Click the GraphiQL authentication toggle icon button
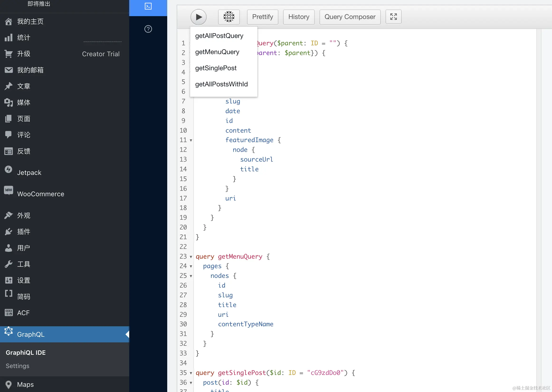 (x=228, y=17)
